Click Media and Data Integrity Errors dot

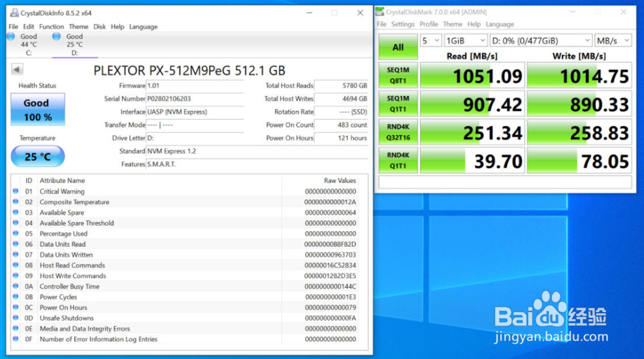(x=16, y=328)
